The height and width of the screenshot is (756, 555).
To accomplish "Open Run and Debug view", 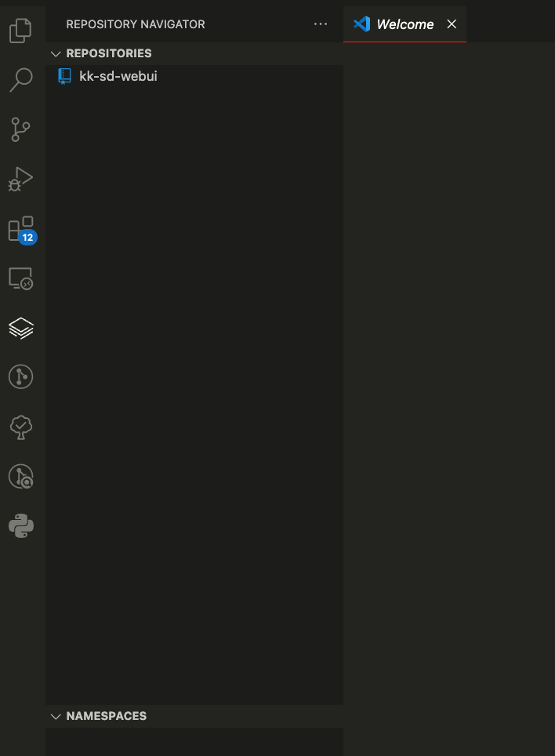I will 20,179.
